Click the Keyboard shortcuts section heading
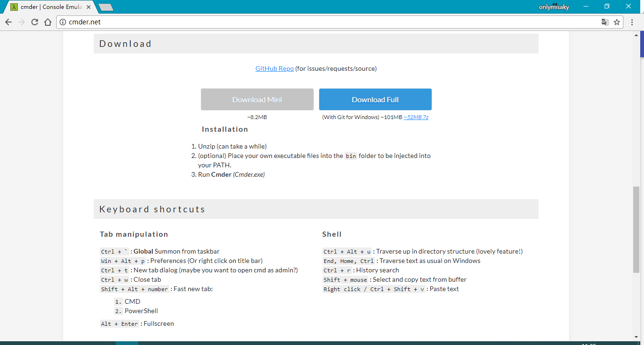The image size is (644, 345). pyautogui.click(x=152, y=209)
